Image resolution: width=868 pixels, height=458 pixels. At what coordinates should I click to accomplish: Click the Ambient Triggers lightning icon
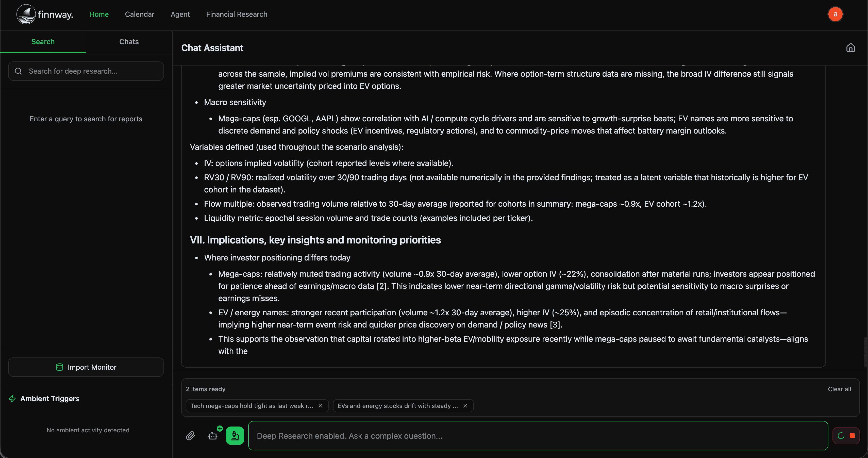click(12, 399)
